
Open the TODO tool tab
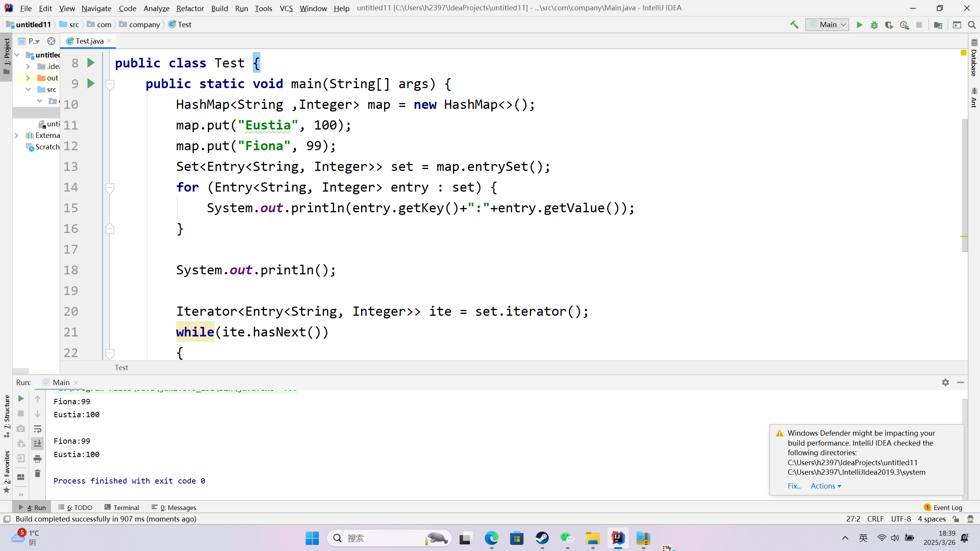click(x=75, y=507)
